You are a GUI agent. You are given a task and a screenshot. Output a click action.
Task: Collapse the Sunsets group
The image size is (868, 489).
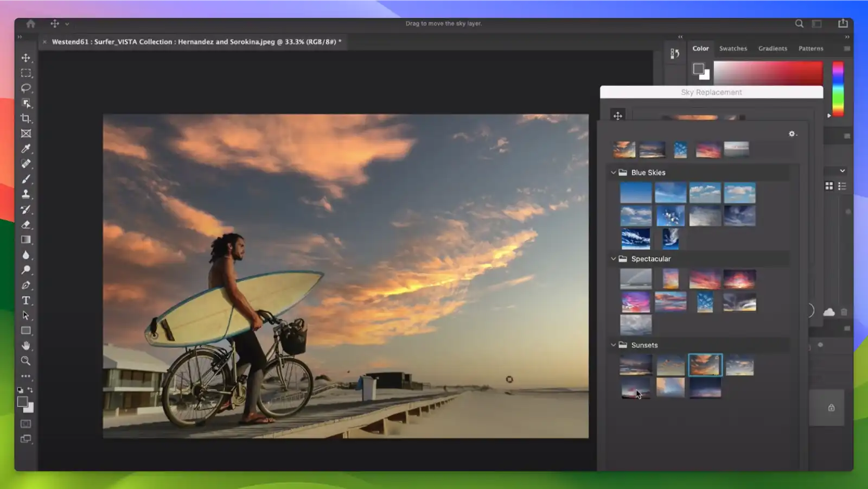[613, 345]
